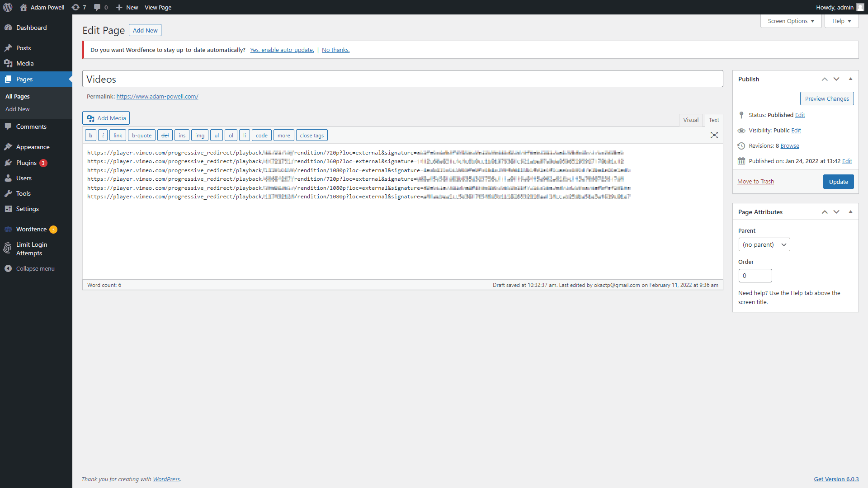Screen dimensions: 868x488
Task: Click the italic formatting icon
Action: click(103, 135)
